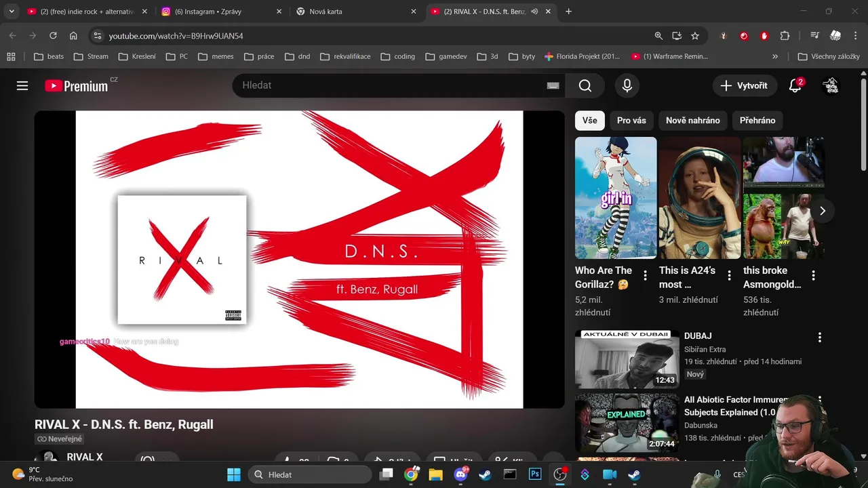Select the Pro vás filter chip

[631, 120]
